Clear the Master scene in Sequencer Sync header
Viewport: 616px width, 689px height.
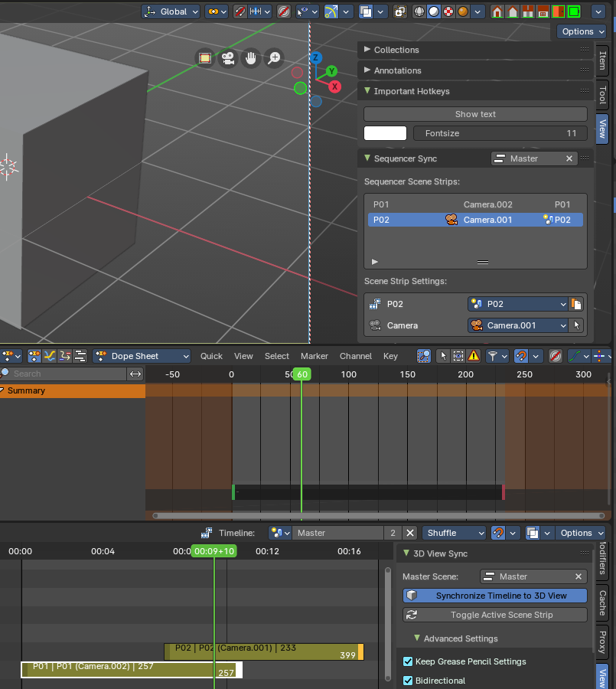569,158
